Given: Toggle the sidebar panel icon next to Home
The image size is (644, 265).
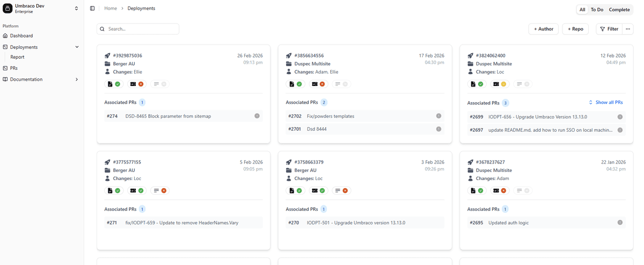Looking at the screenshot, I should point(92,9).
